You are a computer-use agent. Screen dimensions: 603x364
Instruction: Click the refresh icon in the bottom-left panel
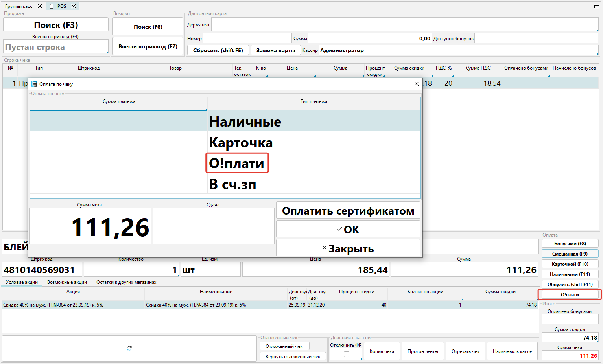tap(129, 348)
